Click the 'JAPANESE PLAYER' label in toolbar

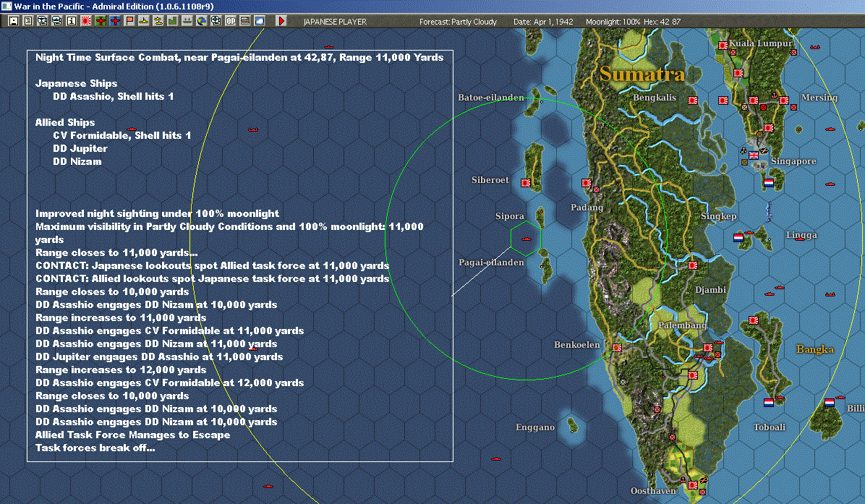coord(335,22)
